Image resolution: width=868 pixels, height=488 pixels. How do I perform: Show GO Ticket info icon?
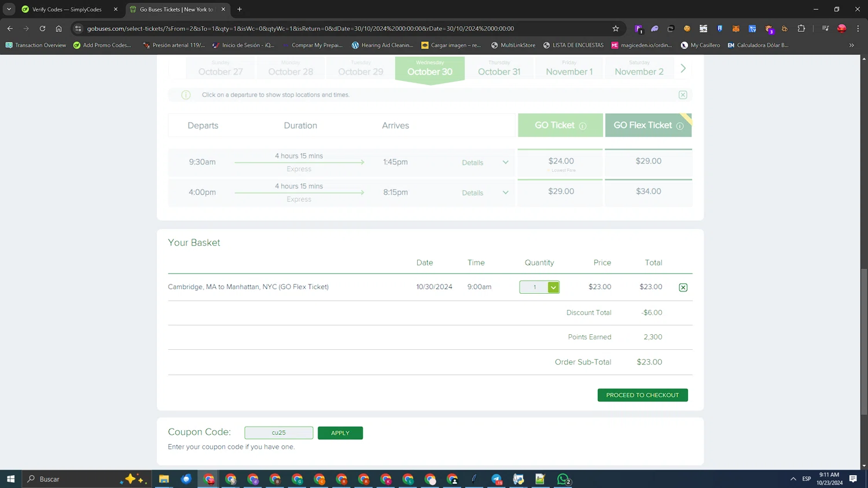click(583, 126)
